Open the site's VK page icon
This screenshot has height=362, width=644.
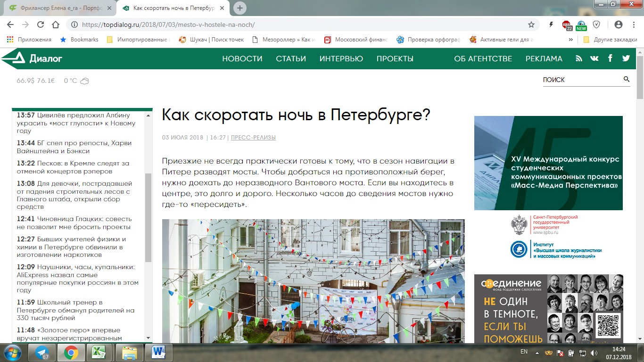pyautogui.click(x=594, y=58)
